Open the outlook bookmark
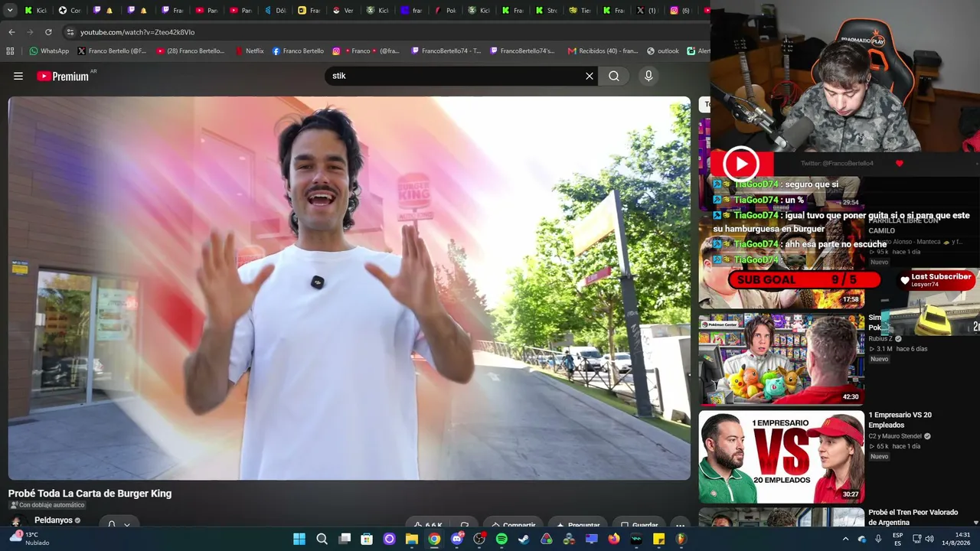The height and width of the screenshot is (551, 980). click(x=663, y=51)
